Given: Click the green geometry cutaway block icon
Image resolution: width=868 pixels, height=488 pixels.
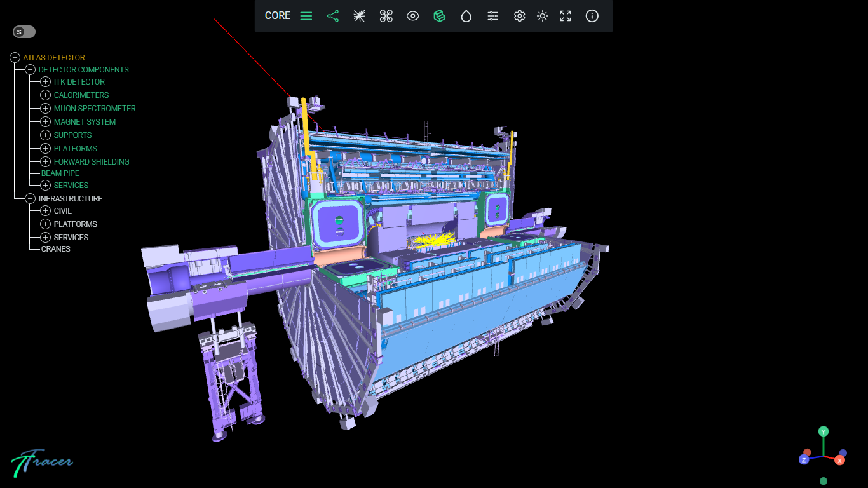Looking at the screenshot, I should click(x=440, y=16).
